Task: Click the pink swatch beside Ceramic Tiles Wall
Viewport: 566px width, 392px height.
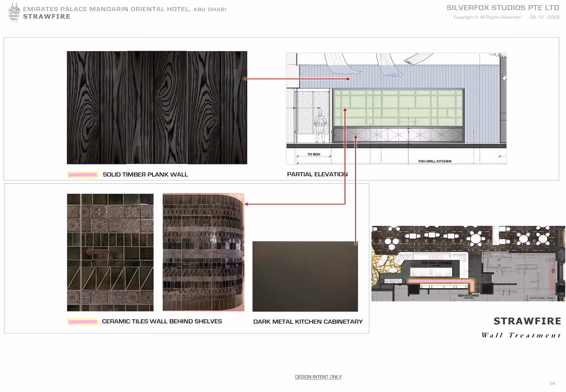Action: 83,322
